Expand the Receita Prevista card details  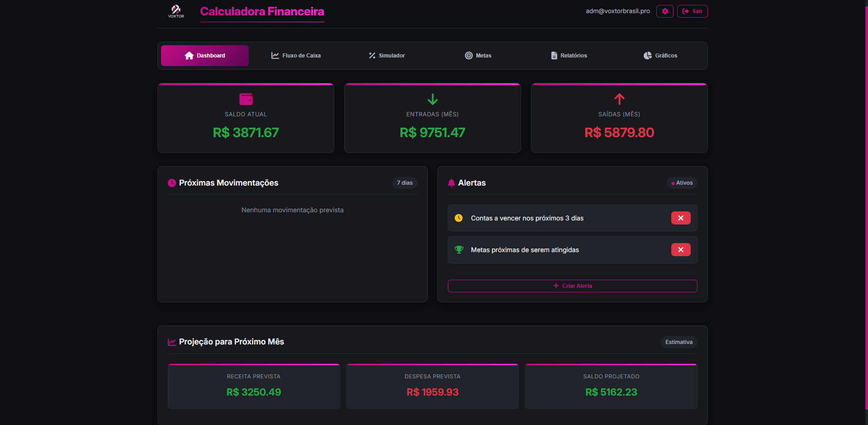tap(253, 386)
